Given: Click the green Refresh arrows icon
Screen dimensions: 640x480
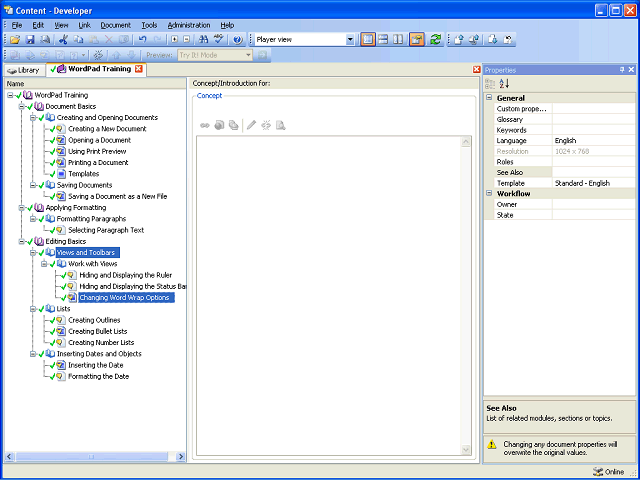Looking at the screenshot, I should tap(436, 40).
